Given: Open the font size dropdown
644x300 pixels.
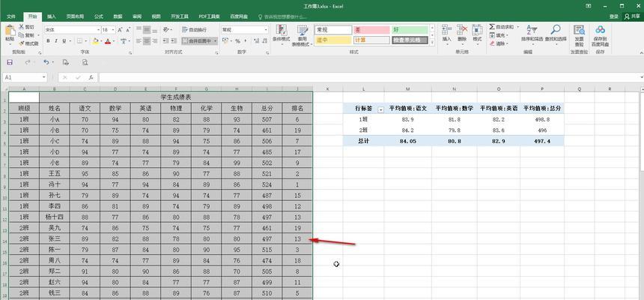Looking at the screenshot, I should (x=113, y=30).
